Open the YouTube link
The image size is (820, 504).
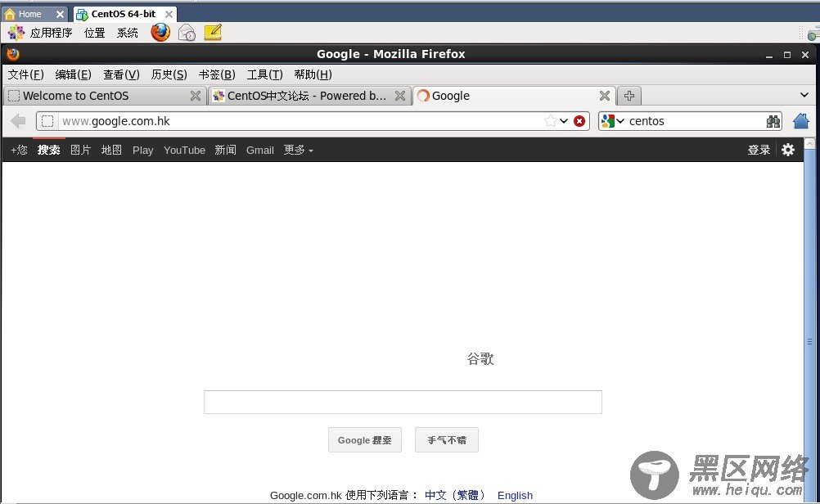(184, 150)
